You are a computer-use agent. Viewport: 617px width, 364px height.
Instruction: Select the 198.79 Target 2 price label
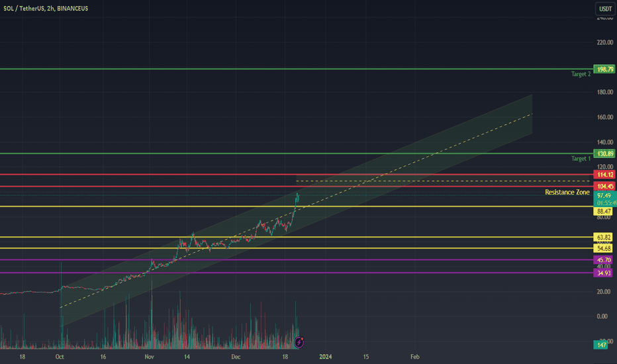point(604,69)
